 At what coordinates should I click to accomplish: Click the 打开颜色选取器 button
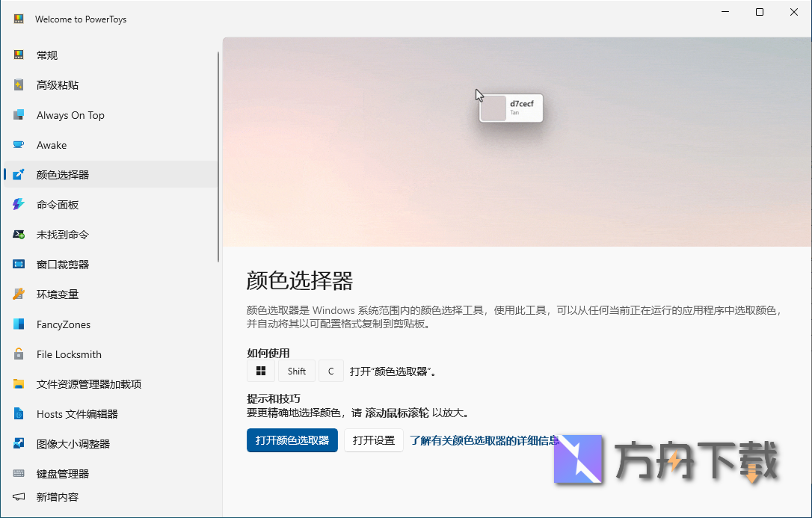(292, 440)
